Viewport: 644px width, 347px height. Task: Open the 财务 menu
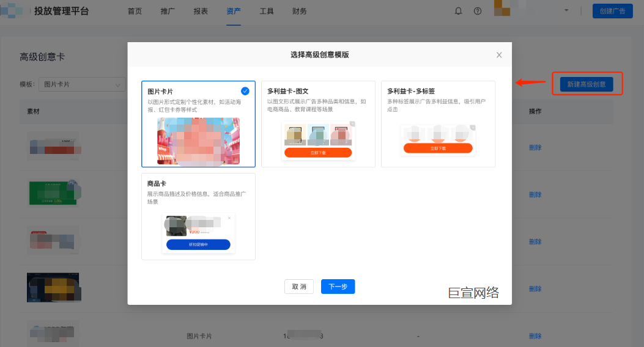coord(300,11)
